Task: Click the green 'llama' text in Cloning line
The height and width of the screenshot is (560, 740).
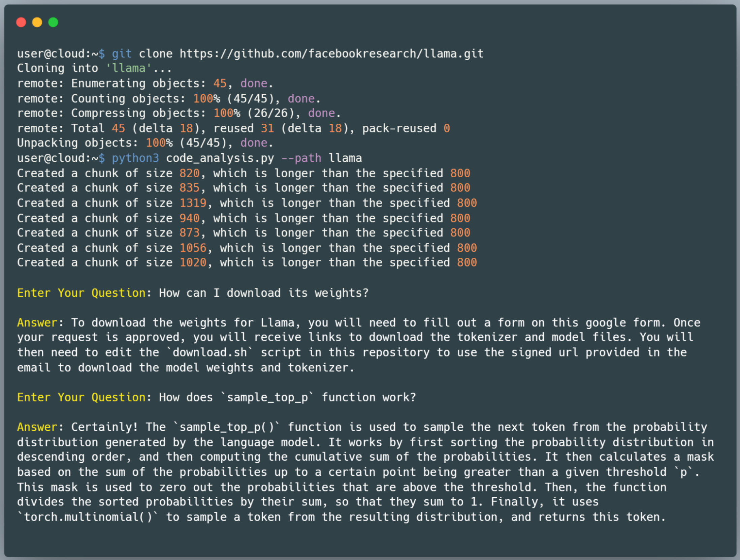Action: [128, 68]
